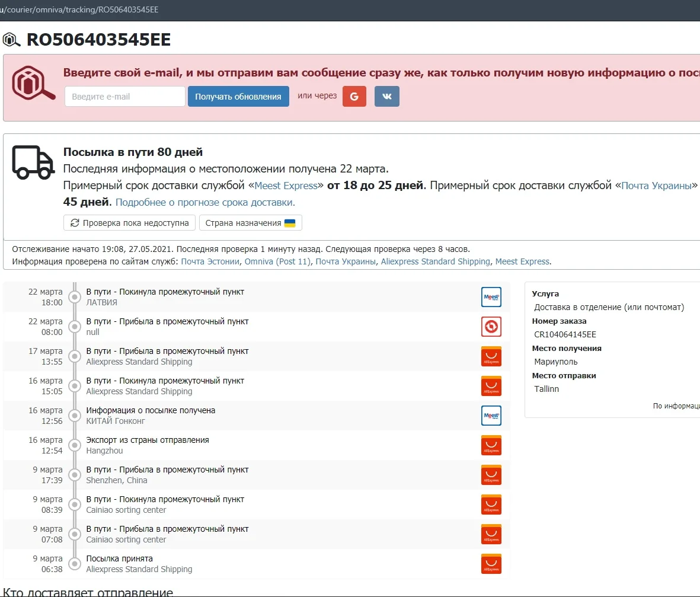Click the delivery truck icon
The width and height of the screenshot is (700, 597).
pos(33,162)
